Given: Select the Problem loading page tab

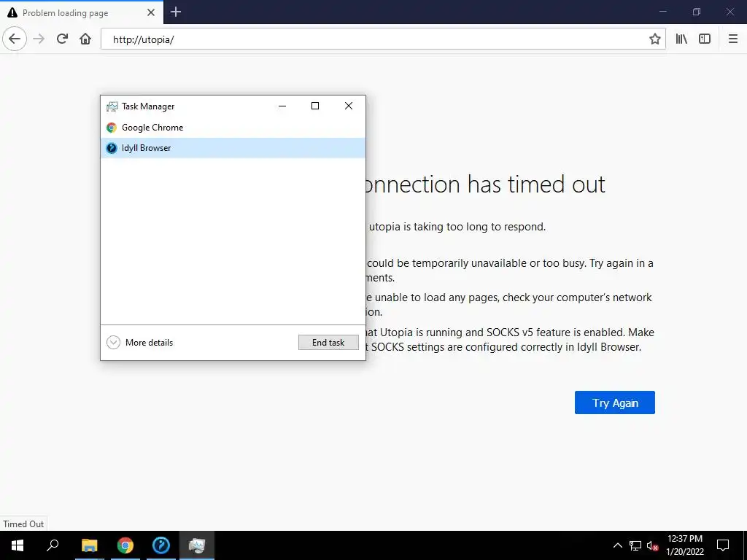Looking at the screenshot, I should pos(82,12).
